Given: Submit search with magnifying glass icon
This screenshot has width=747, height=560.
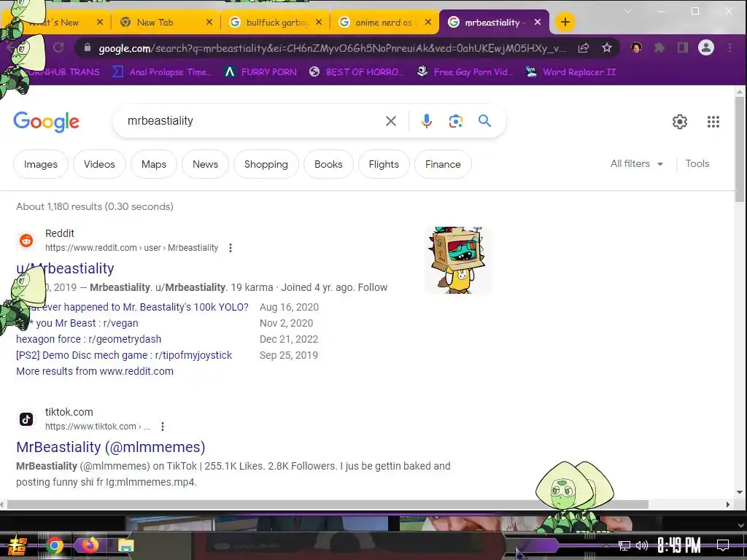Looking at the screenshot, I should [484, 121].
